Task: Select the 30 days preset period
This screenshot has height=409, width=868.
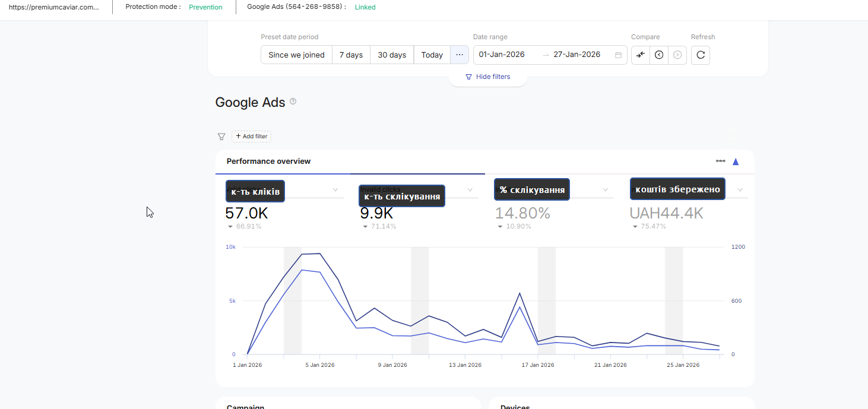Action: (x=392, y=55)
